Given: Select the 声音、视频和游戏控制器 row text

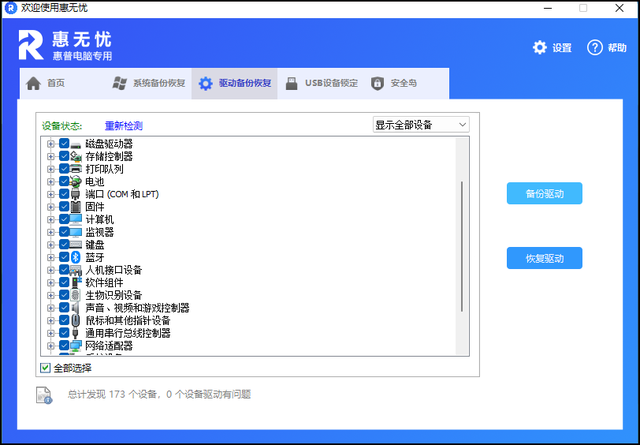Looking at the screenshot, I should coord(138,308).
